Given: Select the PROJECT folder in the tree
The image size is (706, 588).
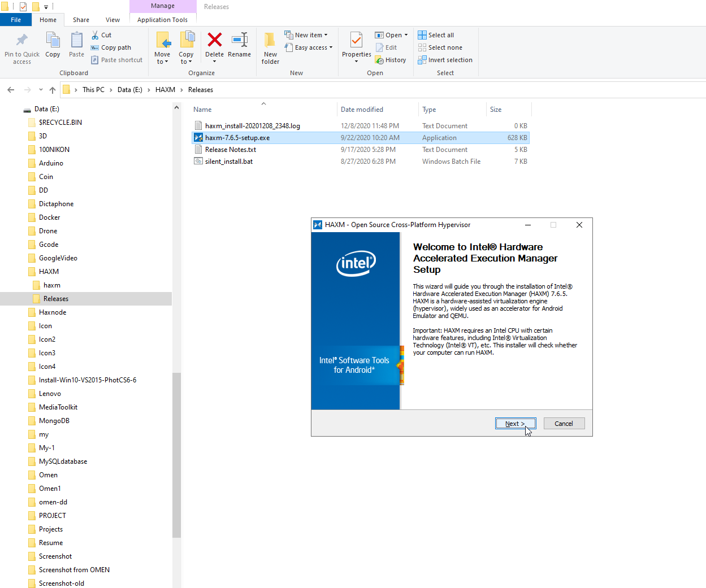Looking at the screenshot, I should click(53, 516).
